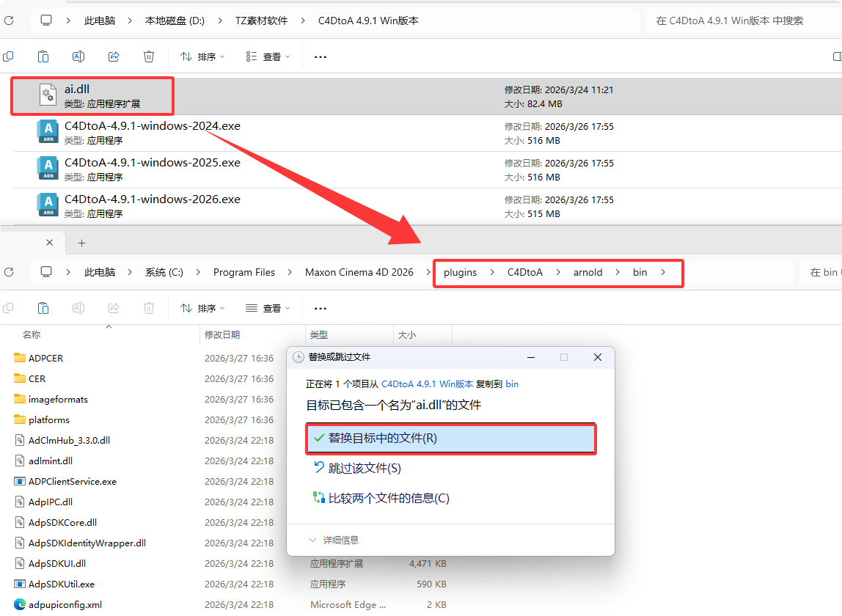Click the arnold breadcrumb segment

587,272
